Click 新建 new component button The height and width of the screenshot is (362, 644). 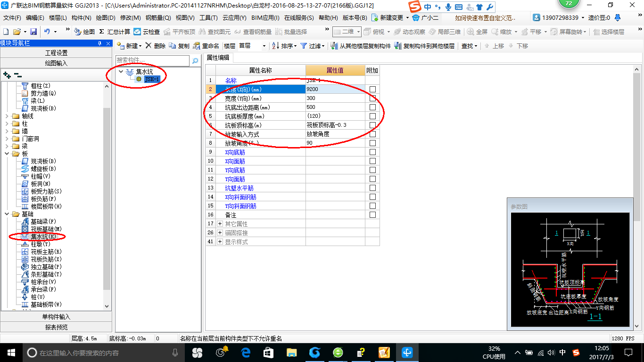pyautogui.click(x=129, y=46)
